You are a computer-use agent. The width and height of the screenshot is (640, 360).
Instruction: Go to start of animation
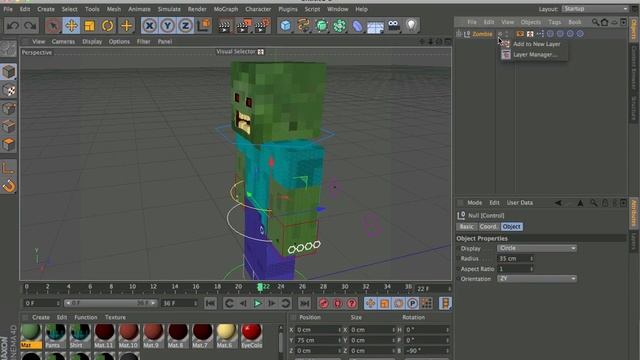tap(210, 303)
